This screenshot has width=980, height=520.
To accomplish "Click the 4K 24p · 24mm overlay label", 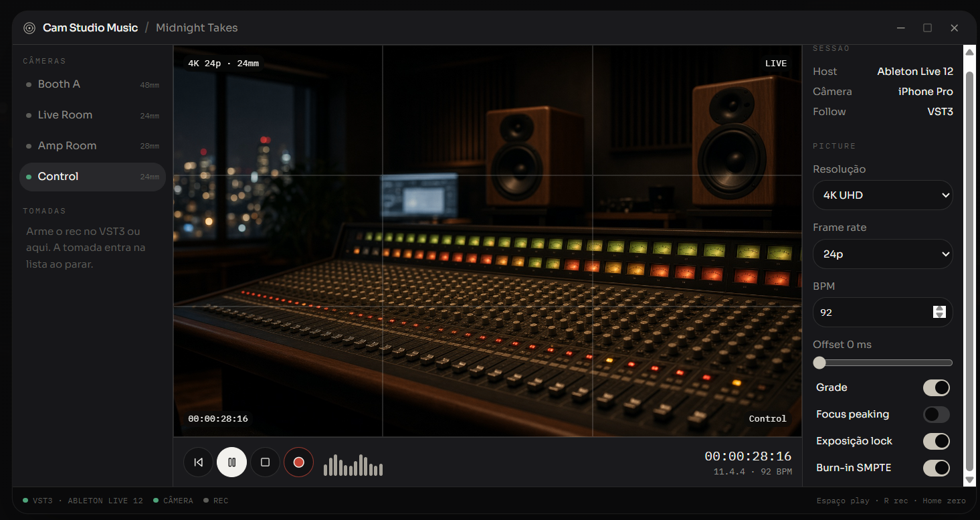I will [x=223, y=64].
